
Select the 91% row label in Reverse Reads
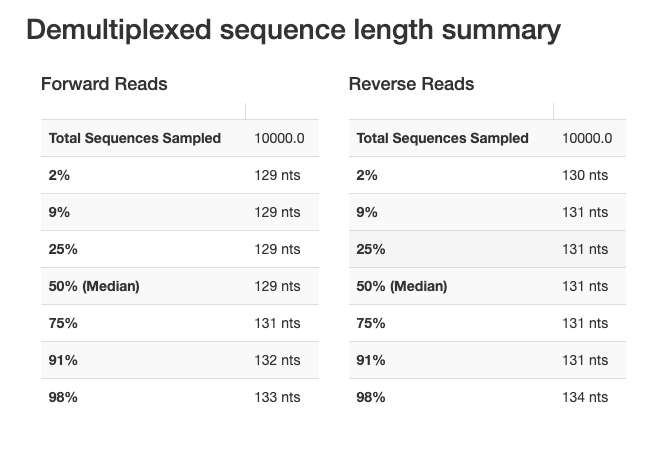(x=370, y=360)
